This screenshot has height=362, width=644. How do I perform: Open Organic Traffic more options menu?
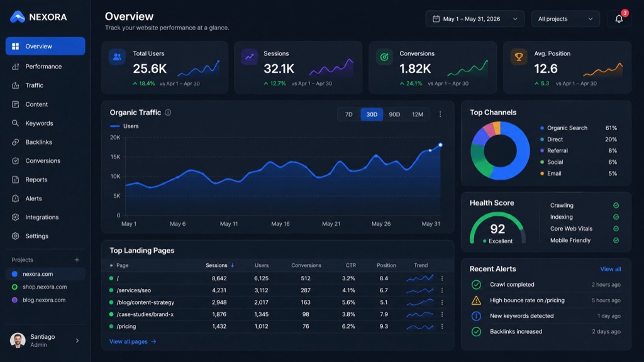coord(440,114)
